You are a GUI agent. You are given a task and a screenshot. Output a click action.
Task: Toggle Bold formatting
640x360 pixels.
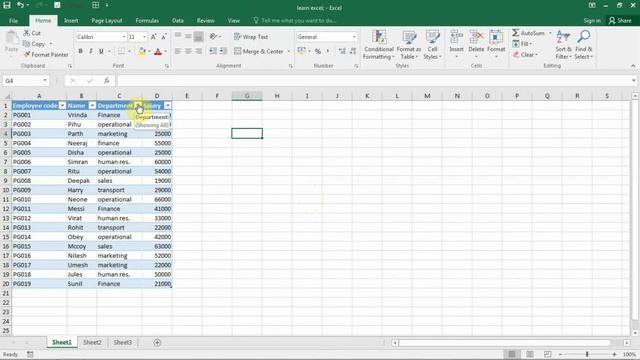pyautogui.click(x=80, y=51)
